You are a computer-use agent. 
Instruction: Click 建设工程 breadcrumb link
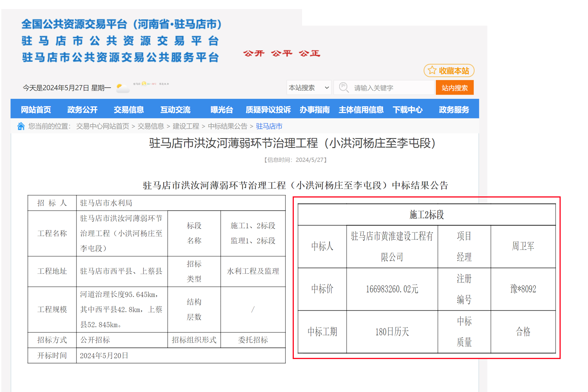(186, 126)
